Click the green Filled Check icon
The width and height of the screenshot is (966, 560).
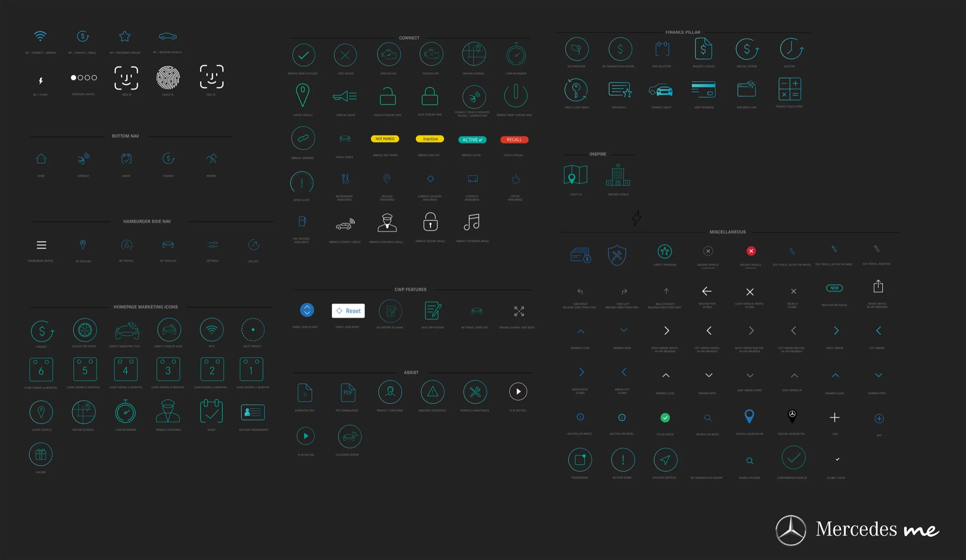[x=665, y=418]
